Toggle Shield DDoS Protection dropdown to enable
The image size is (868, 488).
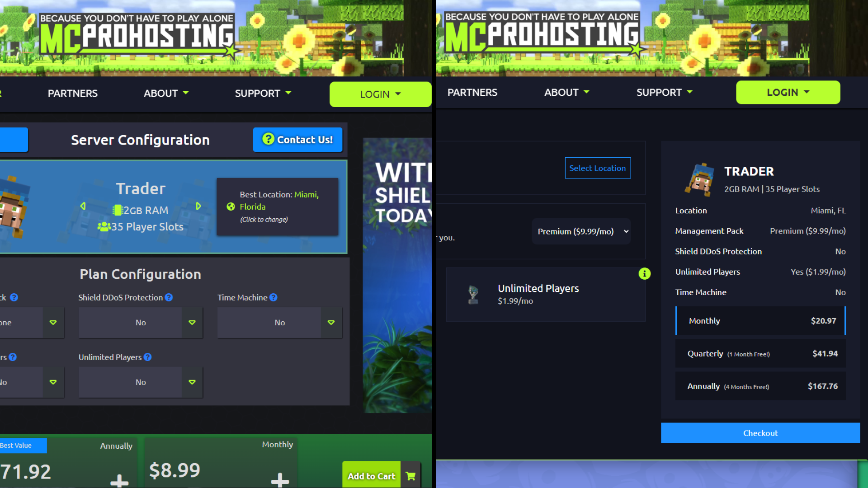point(192,322)
